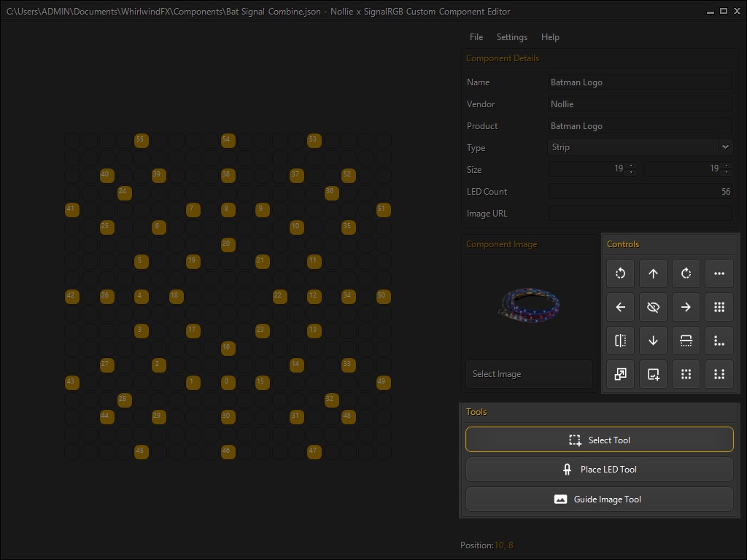Click the empty Image URL field
This screenshot has width=747, height=560.
click(x=640, y=214)
